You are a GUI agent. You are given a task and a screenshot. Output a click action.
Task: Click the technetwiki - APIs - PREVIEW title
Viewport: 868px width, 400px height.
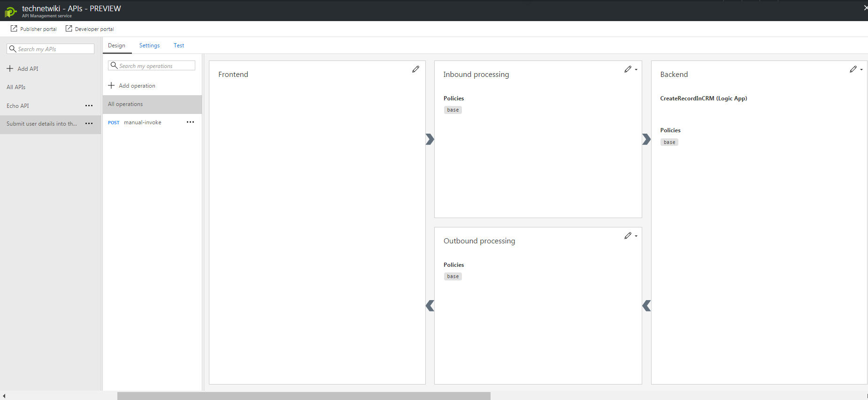(71, 8)
